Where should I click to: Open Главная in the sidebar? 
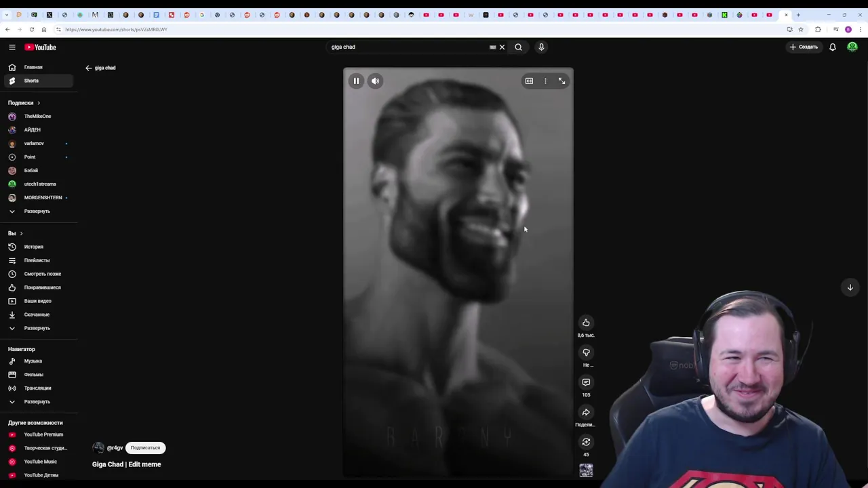coord(38,67)
